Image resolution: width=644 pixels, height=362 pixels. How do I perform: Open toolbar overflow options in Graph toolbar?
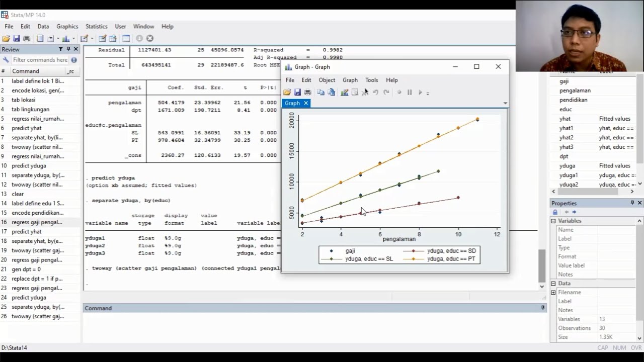point(428,93)
